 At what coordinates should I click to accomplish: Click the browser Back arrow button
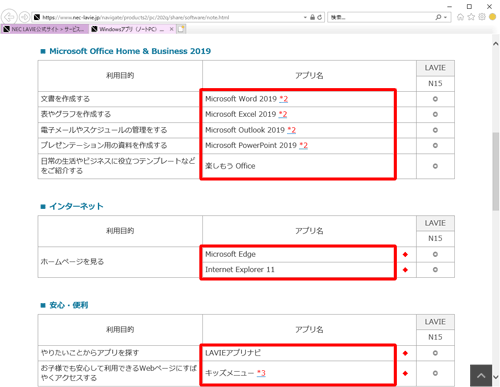(9, 17)
